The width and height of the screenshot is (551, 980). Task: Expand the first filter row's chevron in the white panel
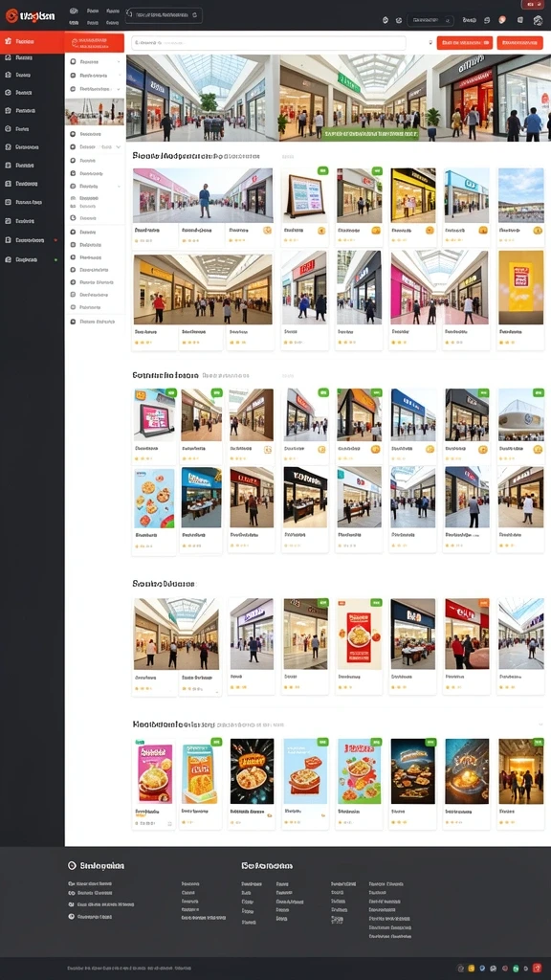coord(119,62)
